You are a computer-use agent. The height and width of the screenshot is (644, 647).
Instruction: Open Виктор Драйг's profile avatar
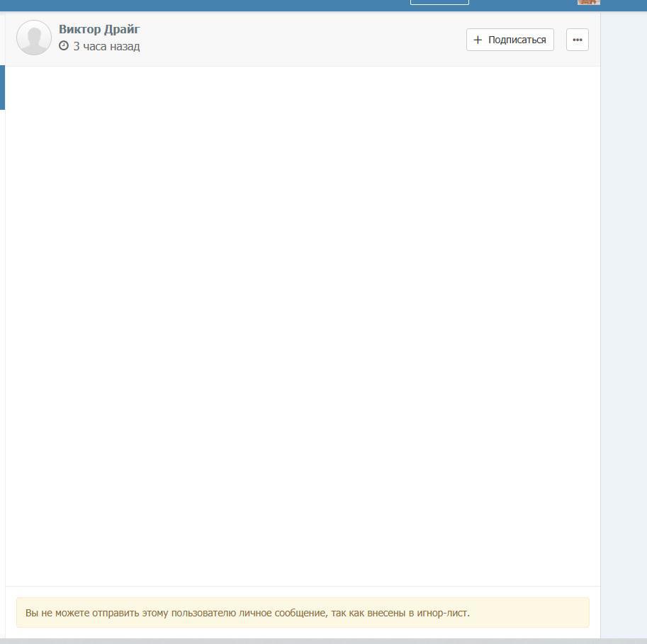click(34, 38)
